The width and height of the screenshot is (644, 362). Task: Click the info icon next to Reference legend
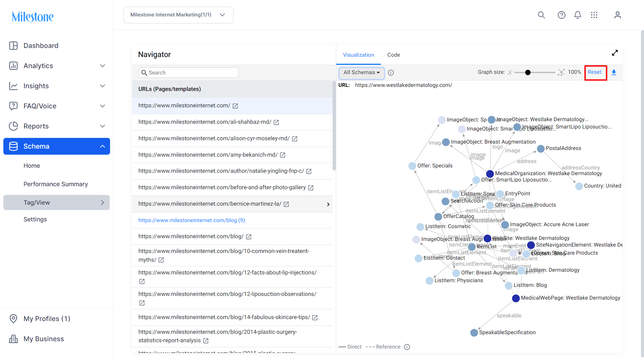[x=407, y=347]
